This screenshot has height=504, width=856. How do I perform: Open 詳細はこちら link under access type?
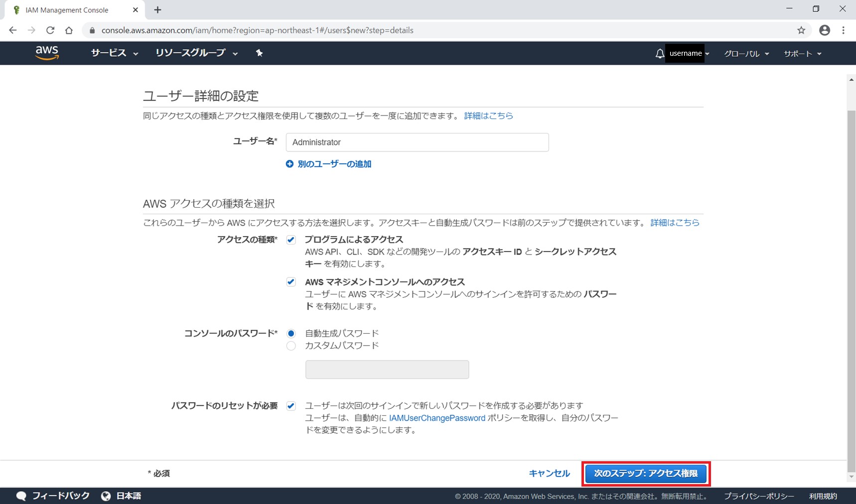point(675,223)
